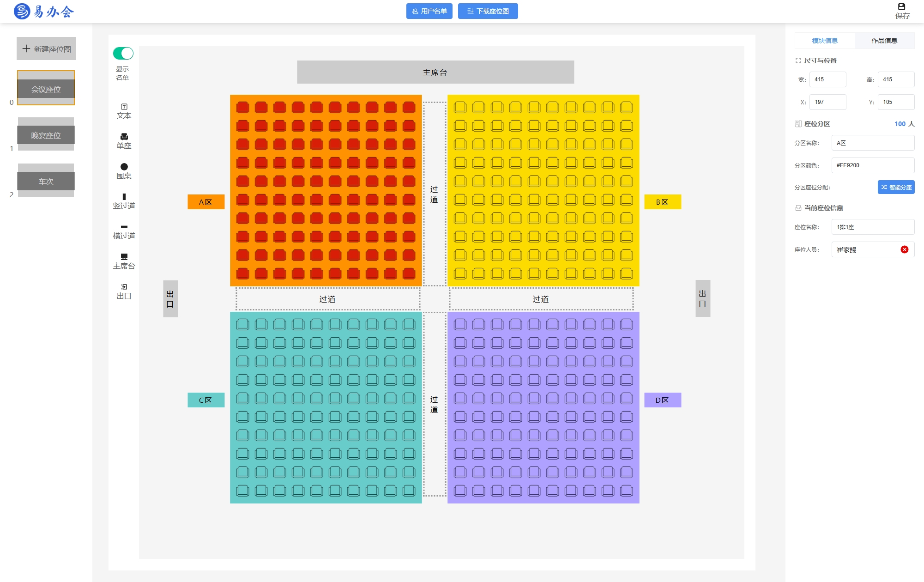The height and width of the screenshot is (582, 924).
Task: Toggle the 显示名单 switch off
Action: point(123,53)
